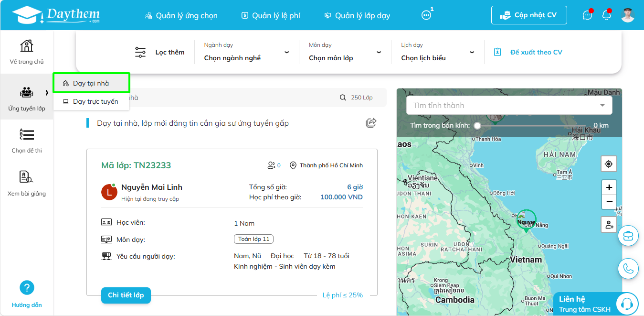The width and height of the screenshot is (644, 316).
Task: Click the Toán lớp 11 subject tag
Action: (x=253, y=239)
